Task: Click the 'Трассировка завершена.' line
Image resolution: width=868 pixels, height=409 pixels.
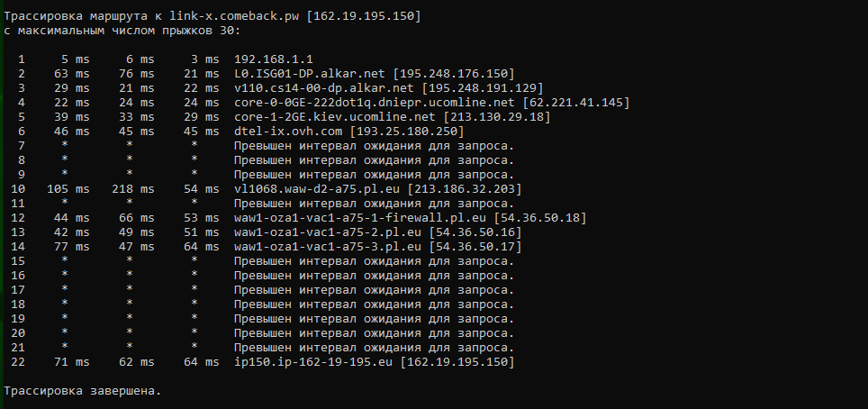Action: (83, 391)
